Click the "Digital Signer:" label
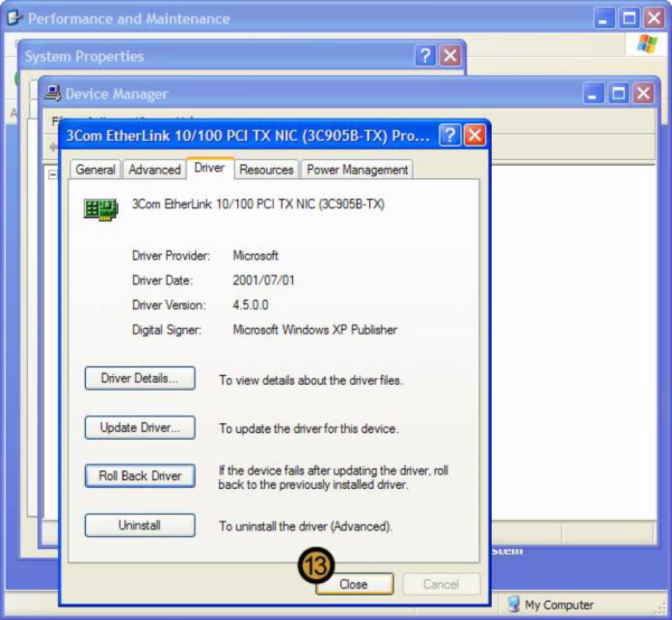Image resolution: width=672 pixels, height=620 pixels. click(167, 330)
